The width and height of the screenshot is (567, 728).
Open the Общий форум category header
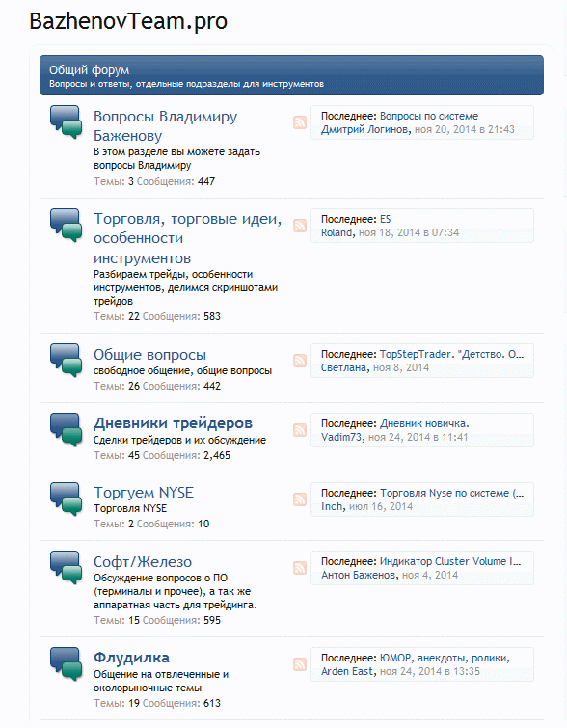point(89,70)
